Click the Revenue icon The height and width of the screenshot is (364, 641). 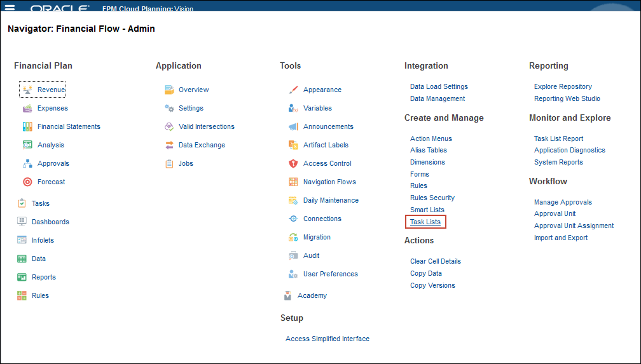click(27, 90)
